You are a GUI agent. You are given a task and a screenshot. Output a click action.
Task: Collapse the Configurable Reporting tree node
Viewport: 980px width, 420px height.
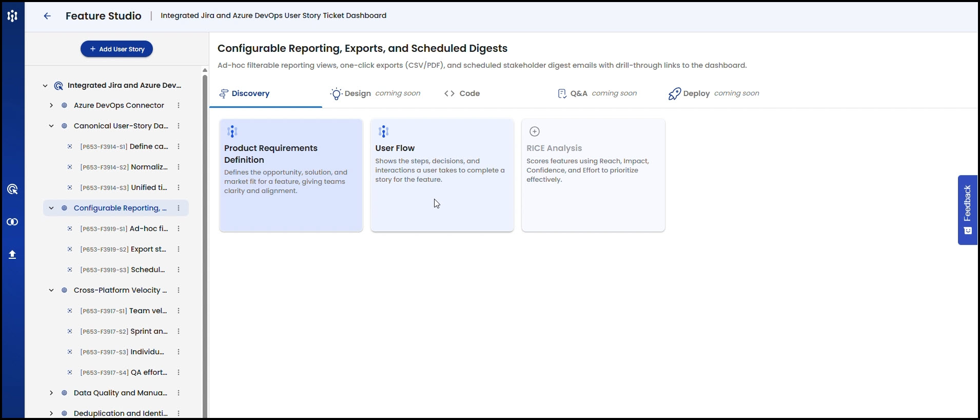point(51,208)
